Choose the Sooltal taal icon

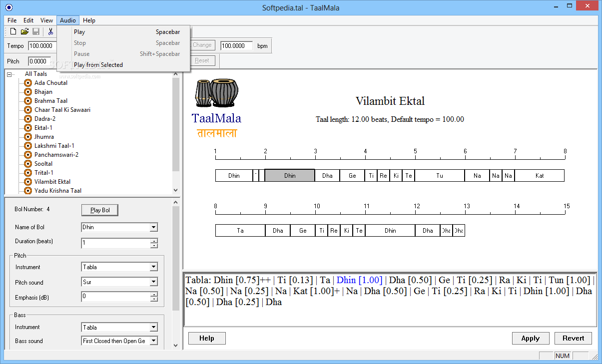coord(28,164)
